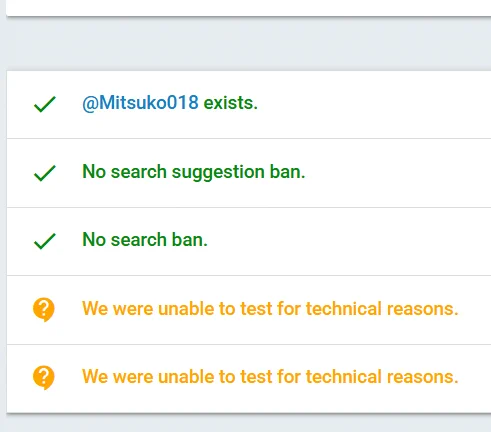Select the 'No search suggestion ban.' result text

tap(194, 172)
